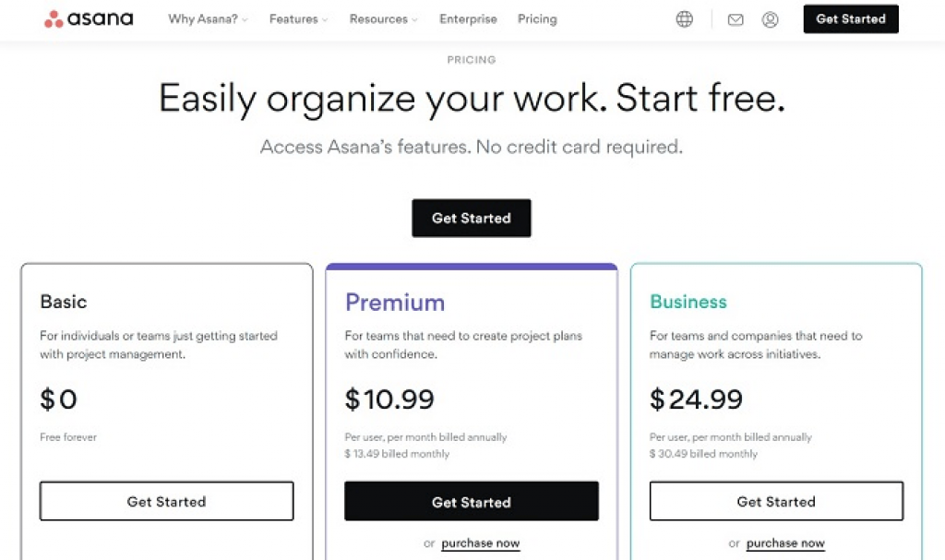945x560 pixels.
Task: Expand the Features dropdown menu
Action: 297,19
